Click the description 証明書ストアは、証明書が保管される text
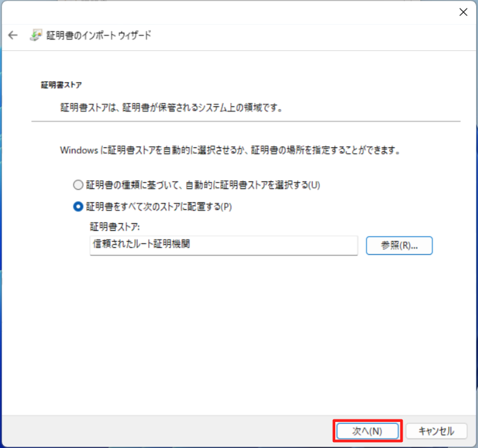The height and width of the screenshot is (448, 478). pyautogui.click(x=171, y=107)
